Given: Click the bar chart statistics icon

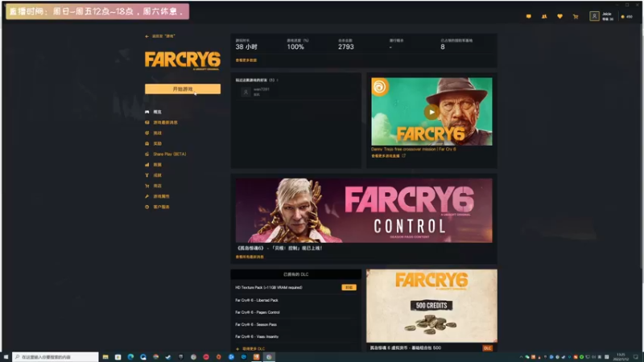Looking at the screenshot, I should point(147,165).
